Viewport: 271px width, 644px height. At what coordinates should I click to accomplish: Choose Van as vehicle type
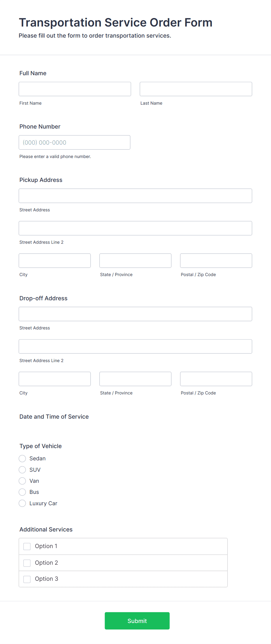[22, 481]
